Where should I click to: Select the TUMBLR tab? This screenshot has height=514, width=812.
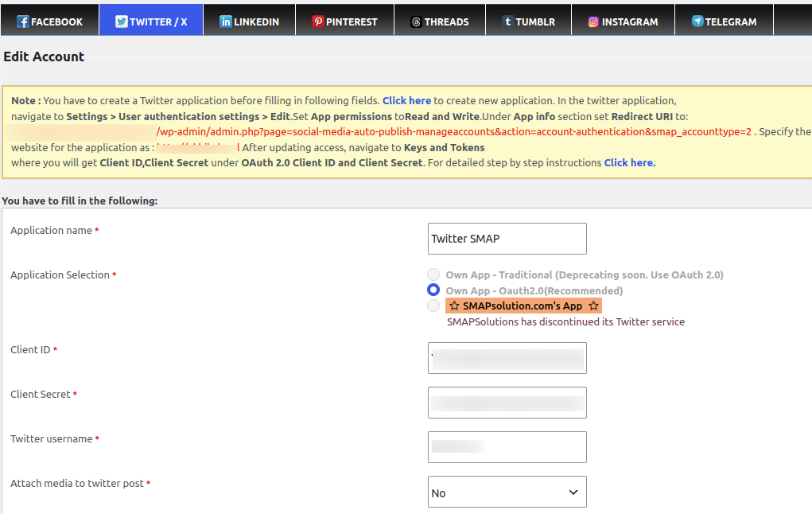coord(529,20)
